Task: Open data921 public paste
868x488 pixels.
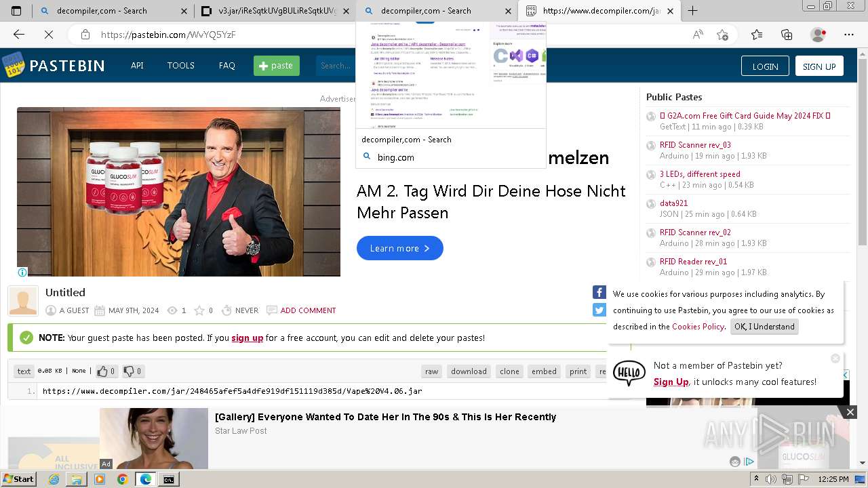Action: [674, 203]
